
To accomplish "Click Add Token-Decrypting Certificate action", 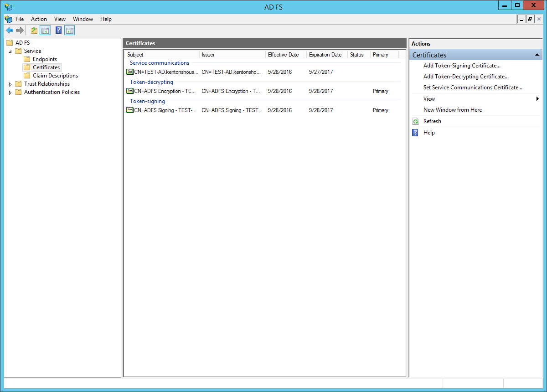I will 466,77.
